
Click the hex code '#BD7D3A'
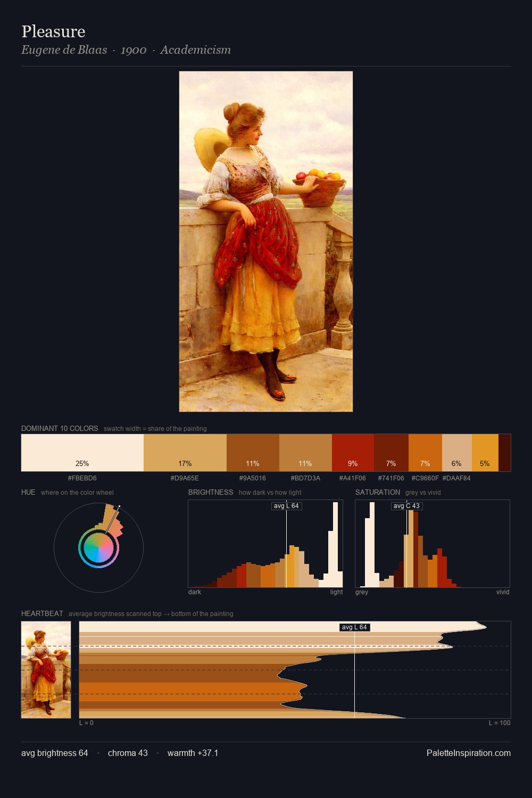tap(305, 478)
